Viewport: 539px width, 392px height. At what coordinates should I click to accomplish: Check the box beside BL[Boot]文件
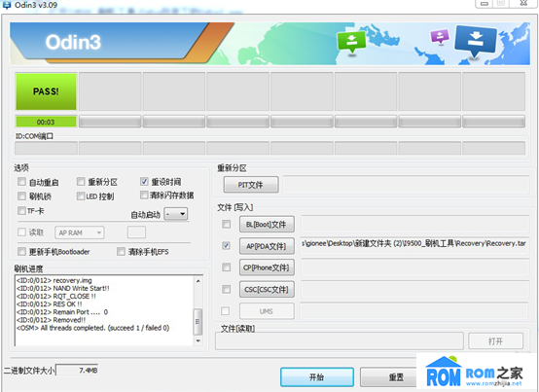click(226, 224)
